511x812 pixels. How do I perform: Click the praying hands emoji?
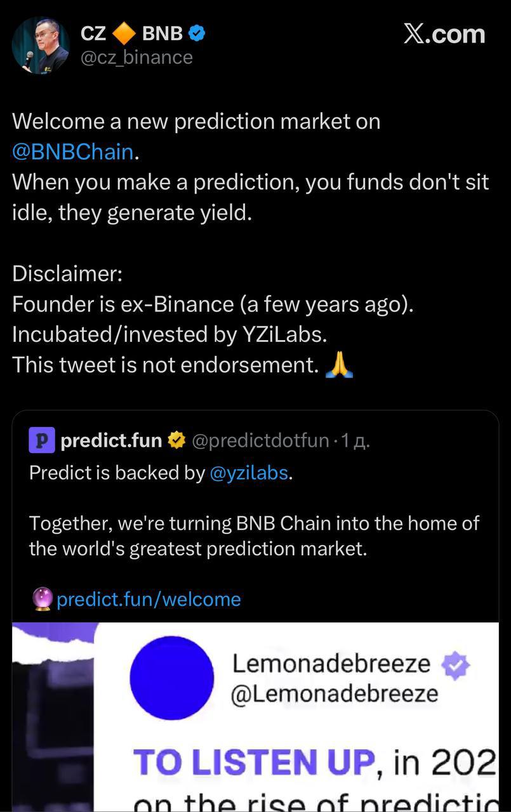pos(338,365)
